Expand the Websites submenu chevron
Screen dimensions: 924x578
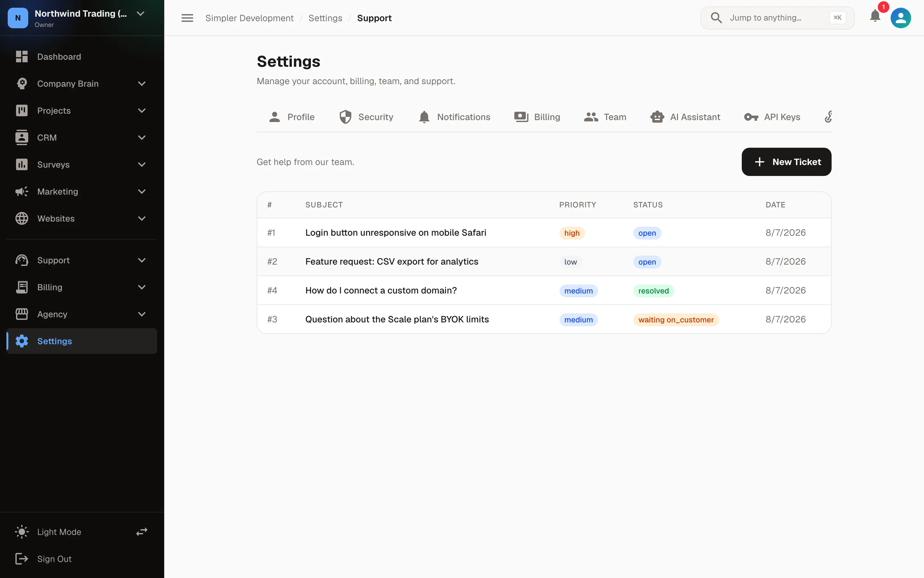coord(142,218)
